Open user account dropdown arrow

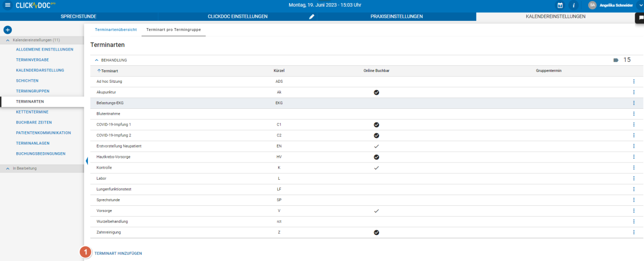(640, 5)
